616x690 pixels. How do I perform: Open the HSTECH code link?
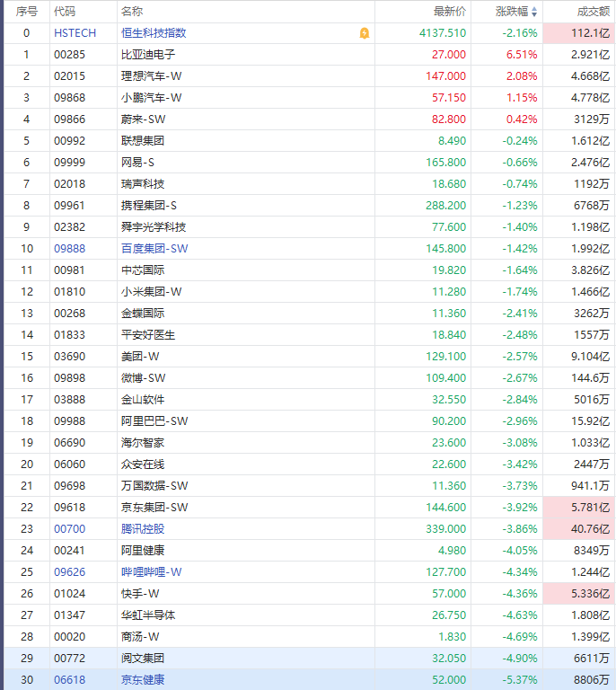(x=75, y=33)
